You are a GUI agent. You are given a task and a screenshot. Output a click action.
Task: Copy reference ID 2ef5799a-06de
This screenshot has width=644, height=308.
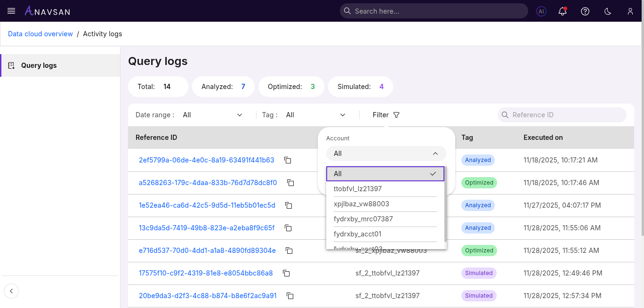(288, 160)
